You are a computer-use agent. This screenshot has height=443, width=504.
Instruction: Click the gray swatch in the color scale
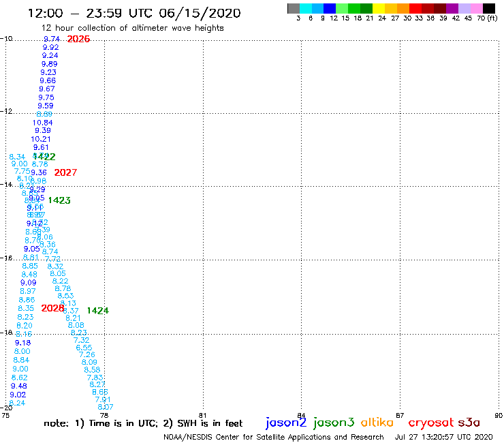click(x=294, y=8)
